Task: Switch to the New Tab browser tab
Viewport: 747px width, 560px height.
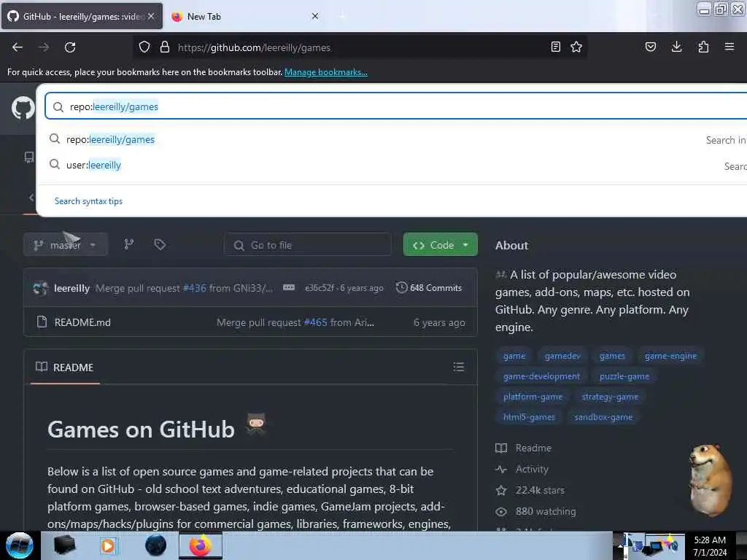Action: click(245, 16)
